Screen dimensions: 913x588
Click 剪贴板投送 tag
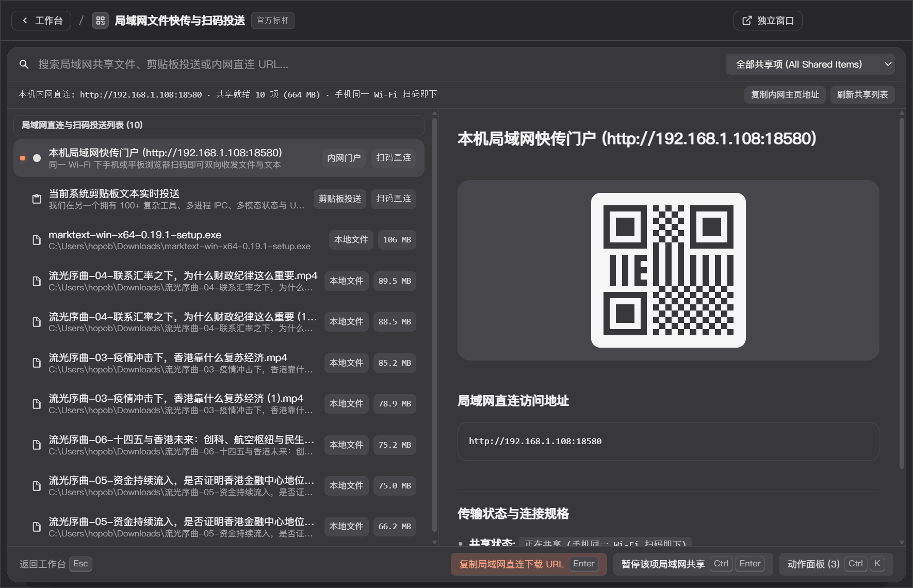pyautogui.click(x=340, y=199)
